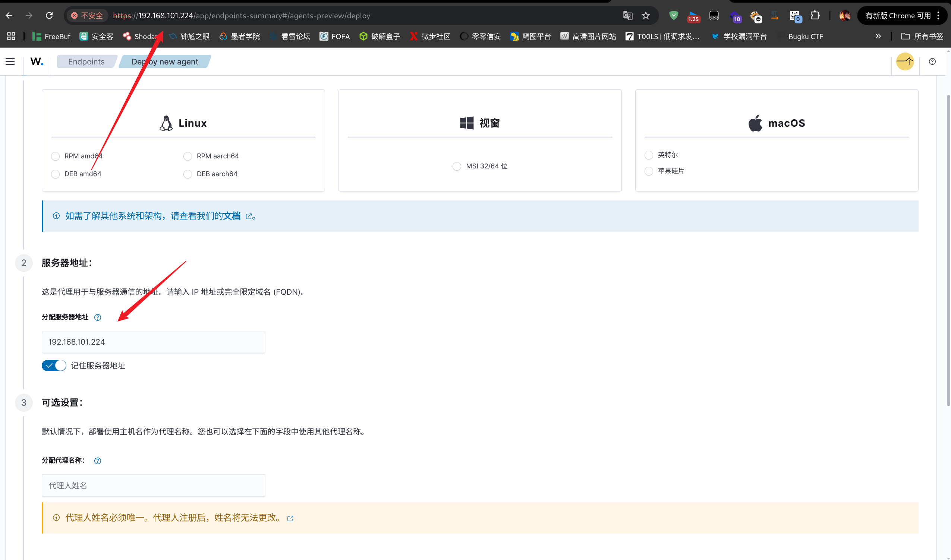This screenshot has width=951, height=560.
Task: Select RPM aarch64 package option
Action: (188, 156)
